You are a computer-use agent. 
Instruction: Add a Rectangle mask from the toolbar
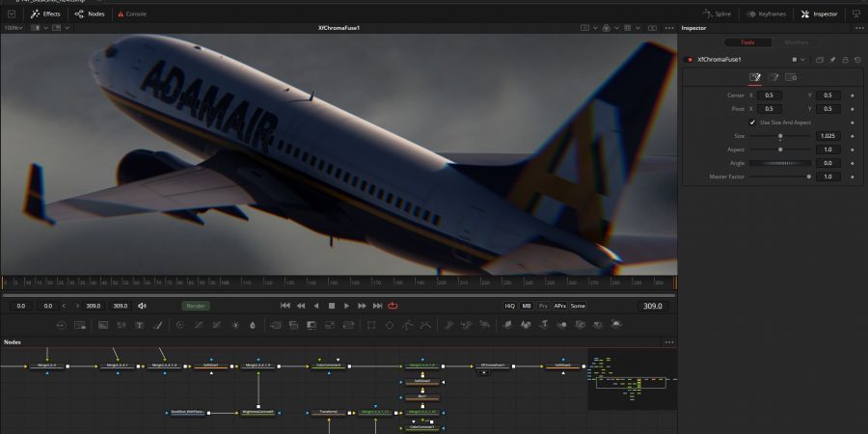click(371, 325)
